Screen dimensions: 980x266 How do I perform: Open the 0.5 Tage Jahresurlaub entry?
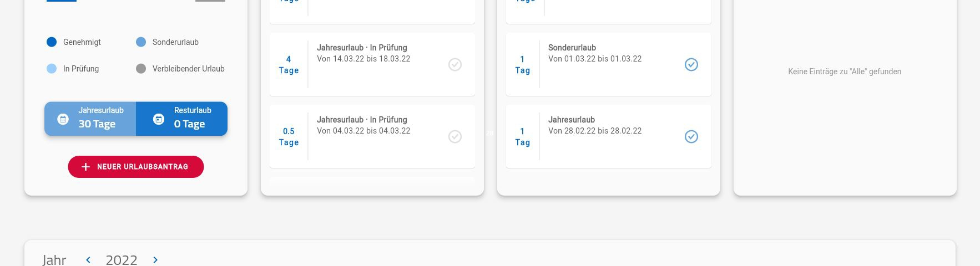coord(372,136)
